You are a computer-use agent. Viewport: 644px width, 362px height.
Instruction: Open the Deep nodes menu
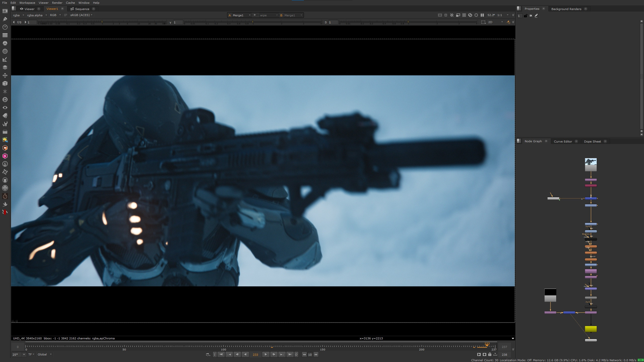click(x=5, y=100)
